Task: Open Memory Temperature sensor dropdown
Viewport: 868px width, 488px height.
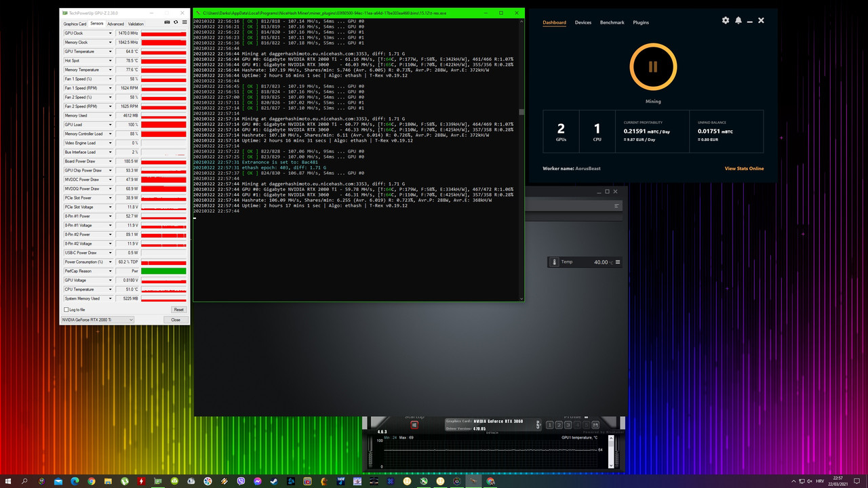Action: pos(111,70)
